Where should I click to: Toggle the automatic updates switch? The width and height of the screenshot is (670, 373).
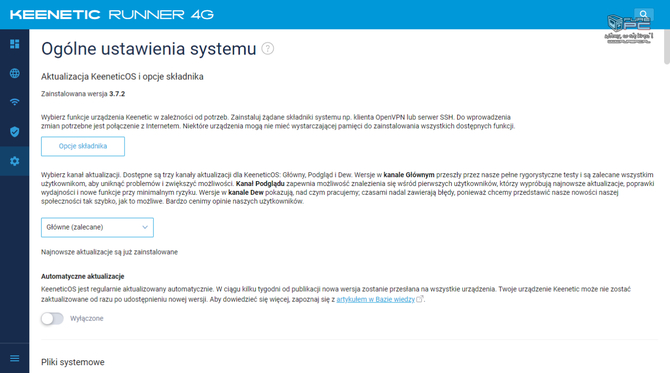tap(52, 318)
